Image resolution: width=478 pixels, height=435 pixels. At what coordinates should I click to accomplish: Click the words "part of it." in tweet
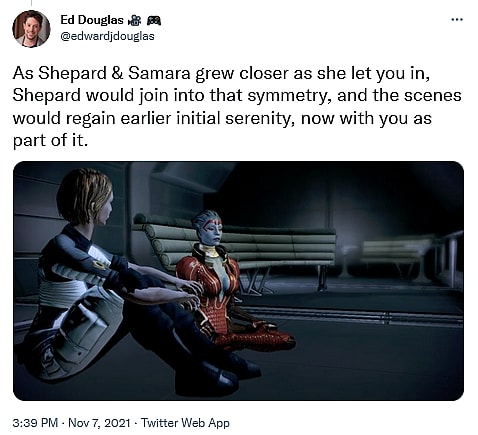50,140
